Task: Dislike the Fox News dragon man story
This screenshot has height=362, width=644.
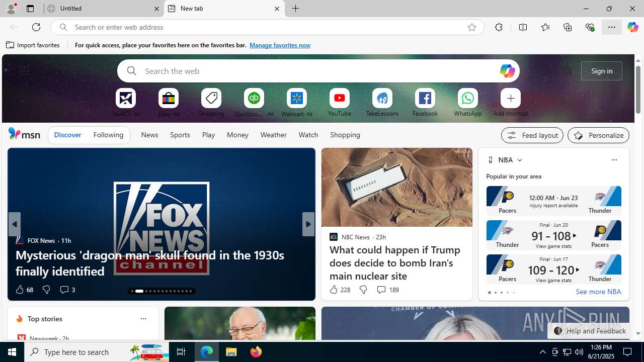Action: tap(46, 290)
